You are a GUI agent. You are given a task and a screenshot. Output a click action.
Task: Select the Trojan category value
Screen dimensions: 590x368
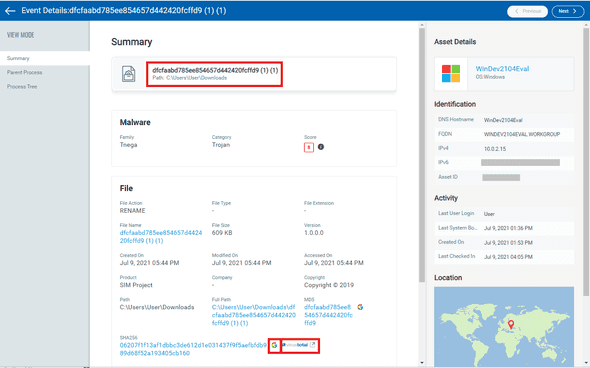tap(221, 145)
